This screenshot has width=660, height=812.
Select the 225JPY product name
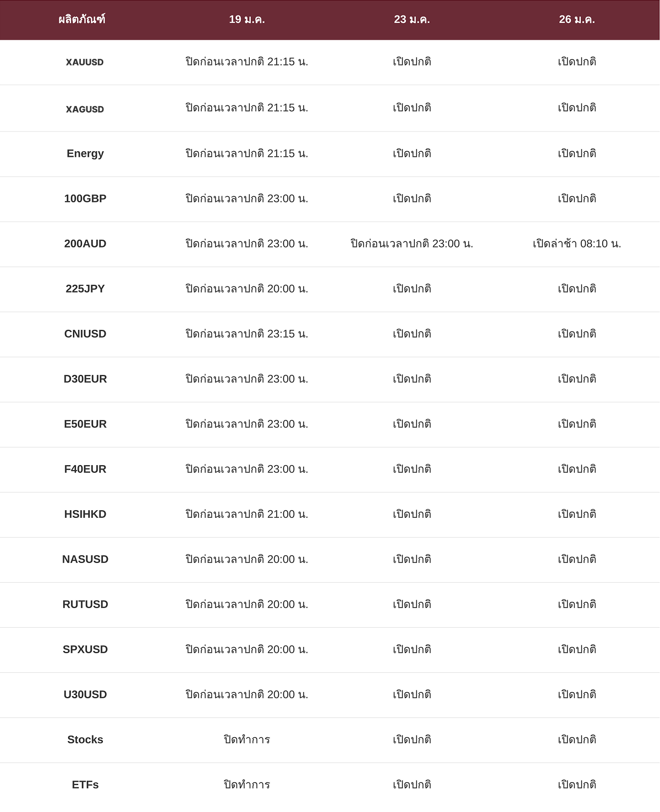(x=85, y=289)
